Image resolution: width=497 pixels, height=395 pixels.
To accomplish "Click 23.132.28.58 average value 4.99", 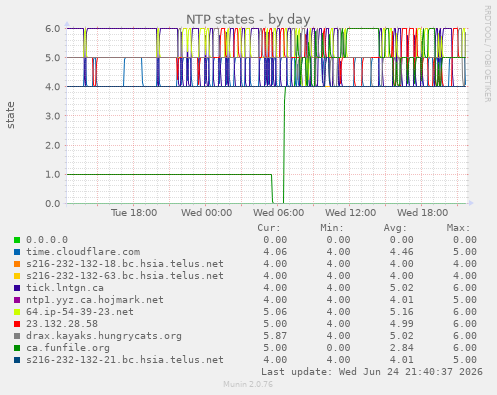I will (402, 324).
